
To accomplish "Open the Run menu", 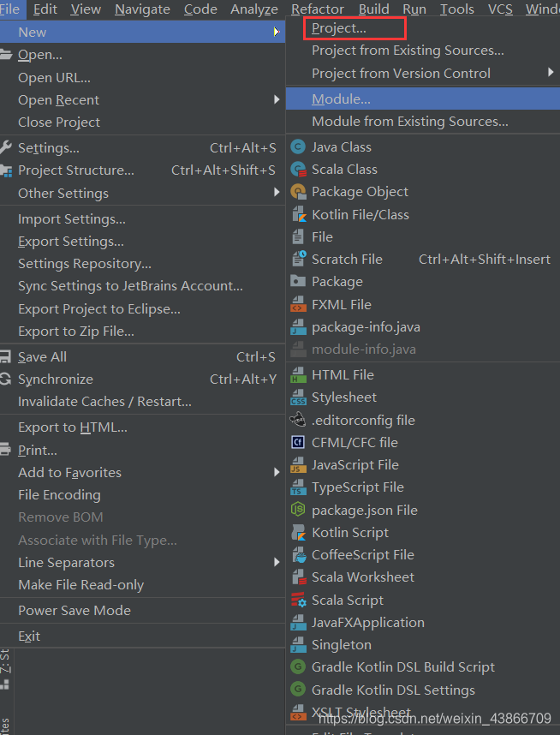I will [x=414, y=9].
